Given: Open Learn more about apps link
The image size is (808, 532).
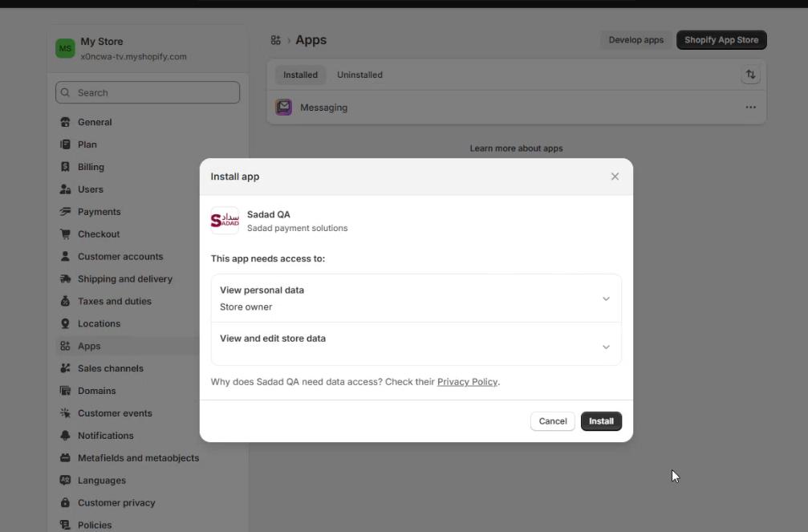Looking at the screenshot, I should pyautogui.click(x=516, y=148).
